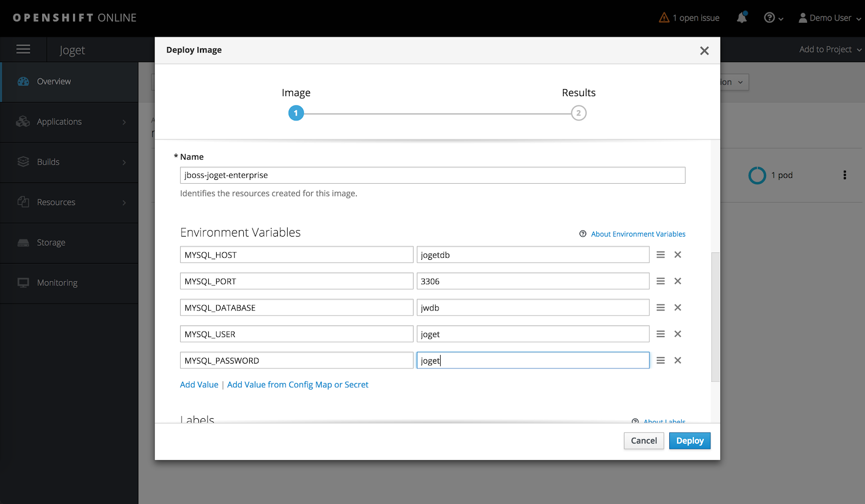The width and height of the screenshot is (865, 504).
Task: Edit the MYSQL_PASSWORD value field
Action: [x=533, y=361]
